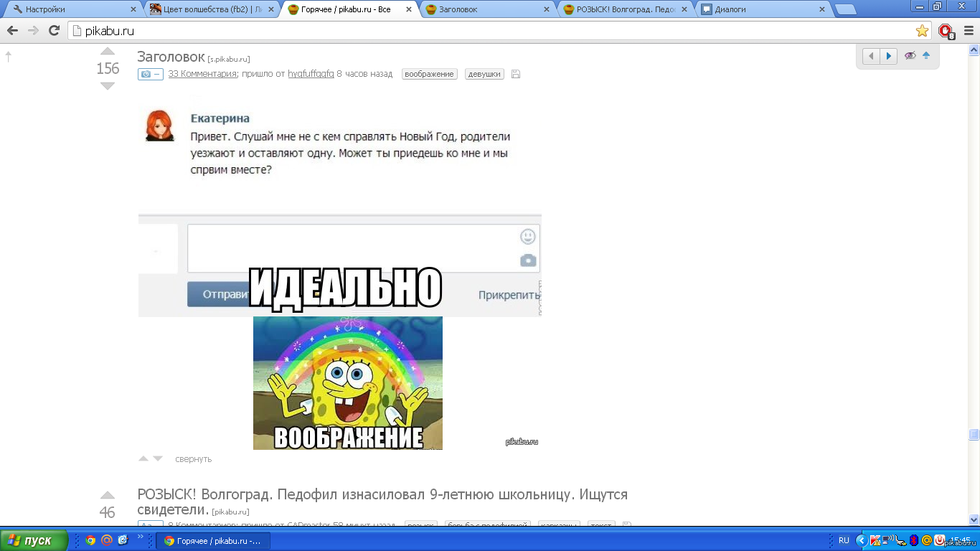The image size is (980, 551).
Task: Click the page vertical scrollbar thumb
Action: [x=974, y=434]
